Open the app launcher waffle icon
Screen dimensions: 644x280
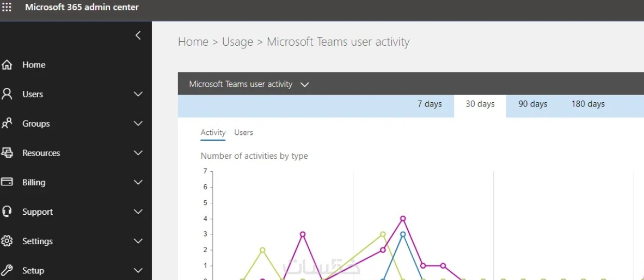tap(7, 8)
